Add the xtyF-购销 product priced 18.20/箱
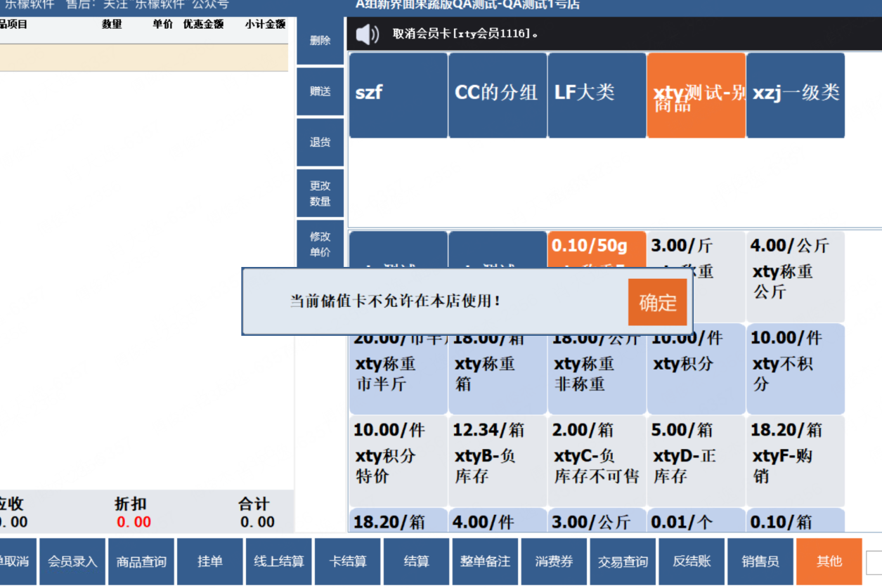882x588 pixels. click(796, 461)
